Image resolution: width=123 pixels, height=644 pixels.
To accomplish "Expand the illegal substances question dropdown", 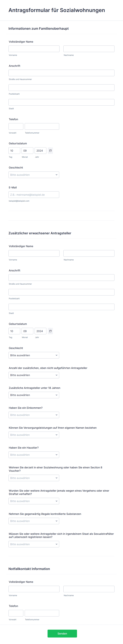I will pos(34,521).
